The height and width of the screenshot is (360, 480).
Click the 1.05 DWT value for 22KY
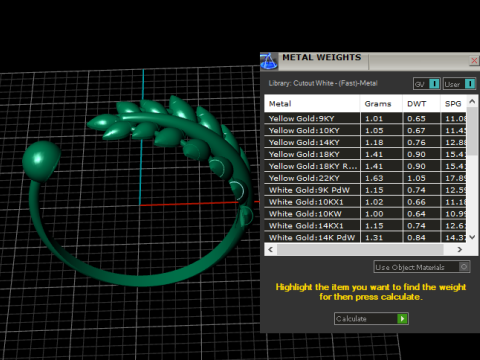(x=416, y=178)
